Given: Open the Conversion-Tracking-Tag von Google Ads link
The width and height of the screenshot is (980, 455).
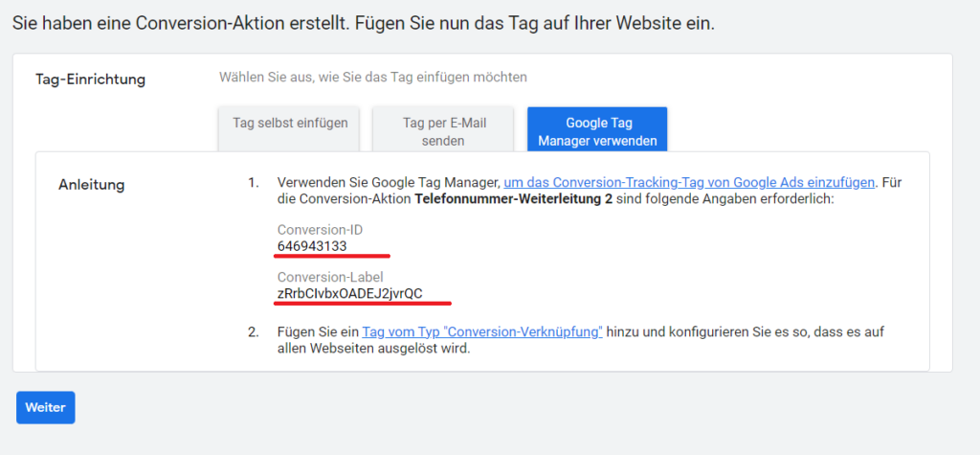Looking at the screenshot, I should 689,183.
